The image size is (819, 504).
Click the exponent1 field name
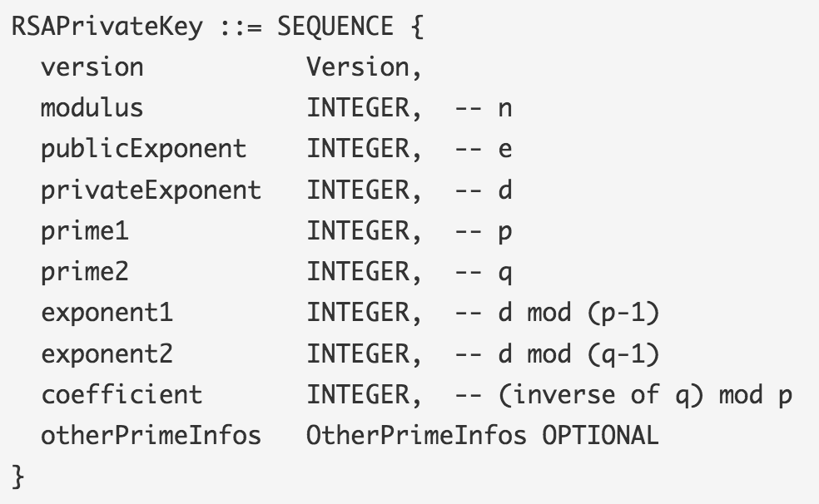[x=107, y=314]
